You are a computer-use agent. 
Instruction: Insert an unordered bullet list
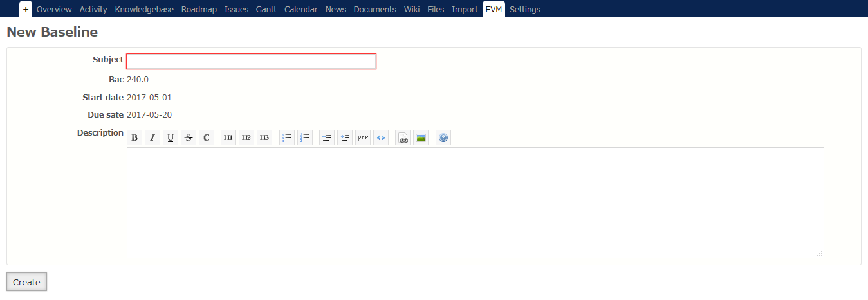tap(287, 137)
